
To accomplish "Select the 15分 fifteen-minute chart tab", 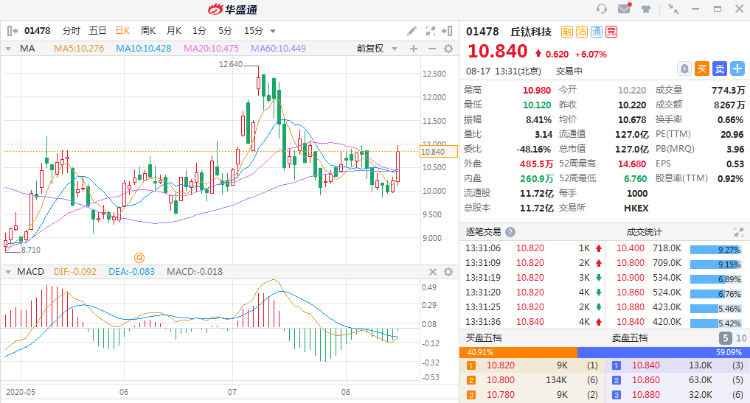I will [254, 31].
